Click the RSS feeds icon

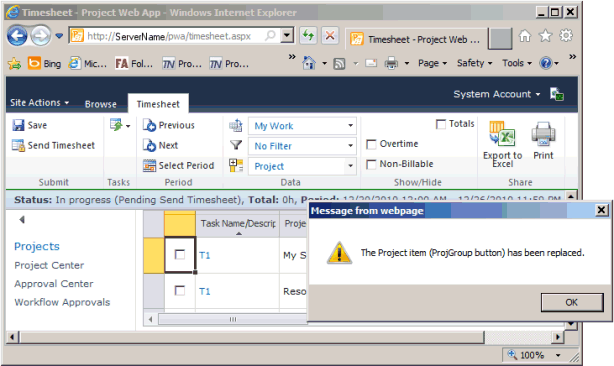339,63
